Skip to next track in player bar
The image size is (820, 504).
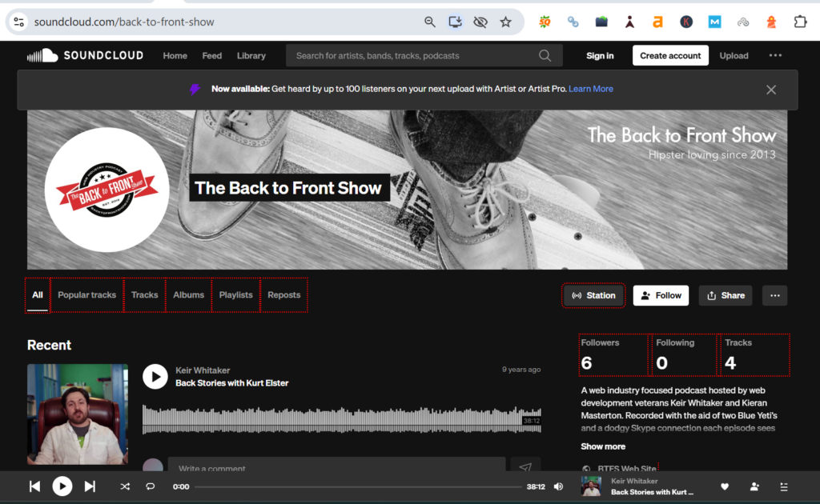click(90, 486)
